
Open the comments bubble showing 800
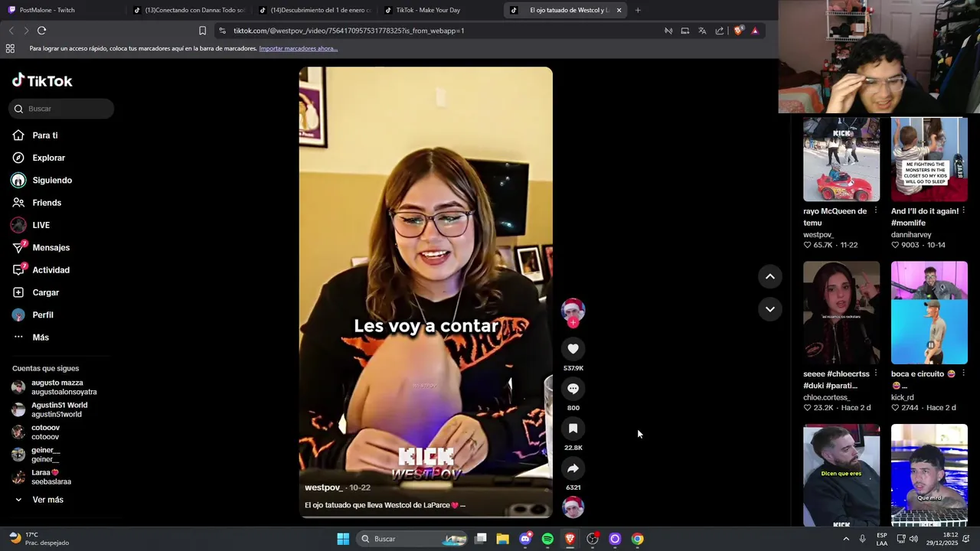click(x=573, y=389)
